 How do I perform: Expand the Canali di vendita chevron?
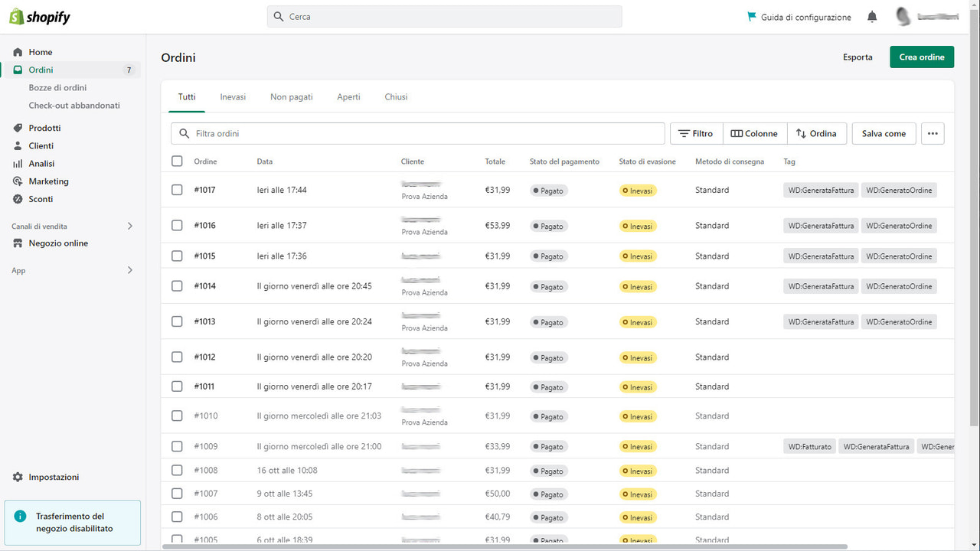[x=129, y=226]
